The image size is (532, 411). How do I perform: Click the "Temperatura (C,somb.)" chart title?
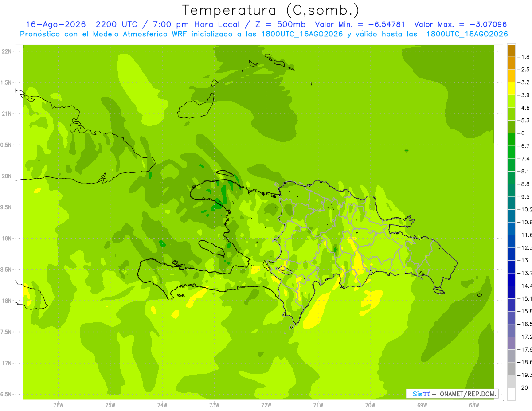click(271, 10)
